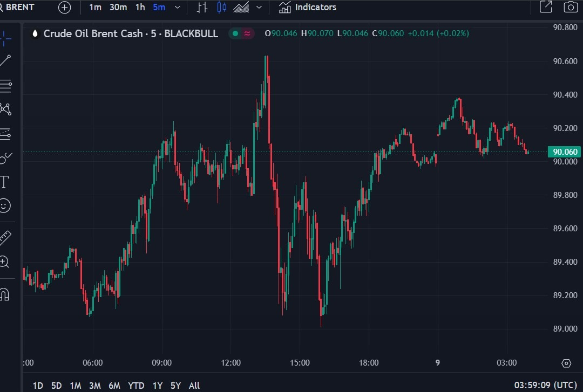Set the date range to 6M
The width and height of the screenshot is (583, 392).
tap(114, 386)
